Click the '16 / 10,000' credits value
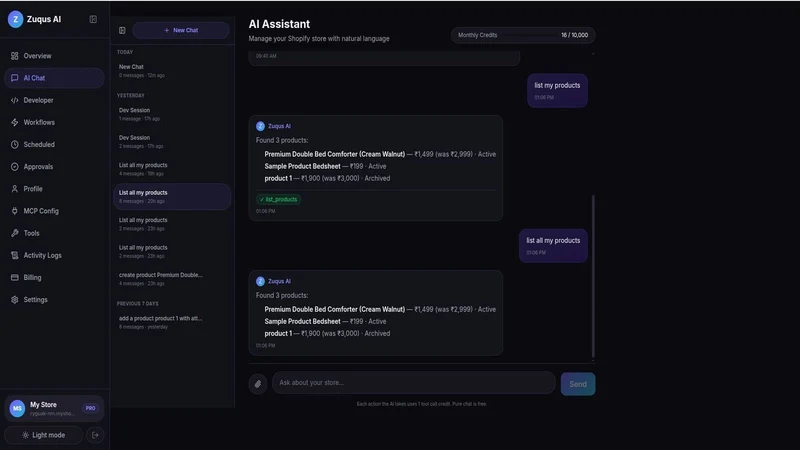The height and width of the screenshot is (450, 800). click(x=574, y=35)
